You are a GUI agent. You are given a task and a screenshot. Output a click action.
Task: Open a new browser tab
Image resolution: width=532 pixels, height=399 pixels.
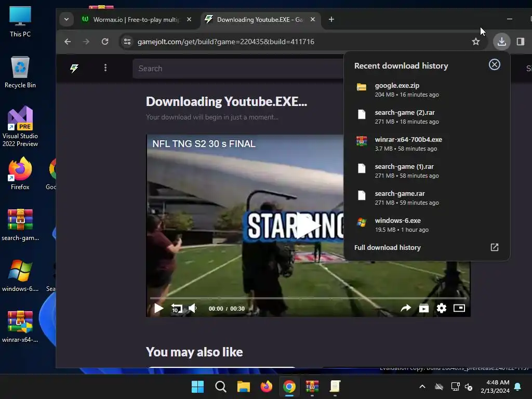tap(331, 19)
